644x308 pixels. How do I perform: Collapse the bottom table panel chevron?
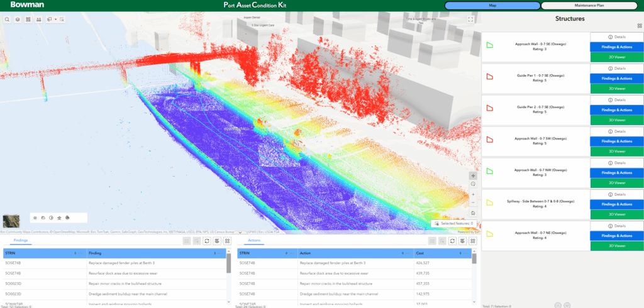tap(240, 233)
